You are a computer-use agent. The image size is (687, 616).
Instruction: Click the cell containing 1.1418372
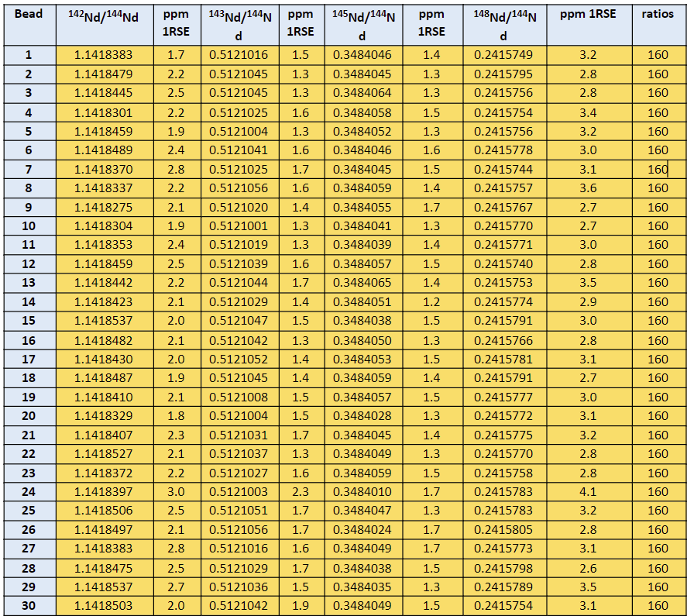pos(105,473)
